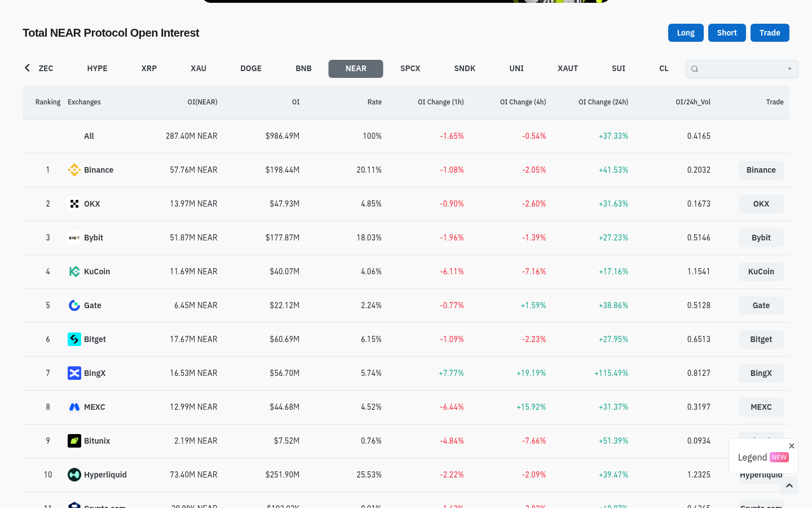Click the All row label
Screen dimensions: 812x508
(x=89, y=136)
